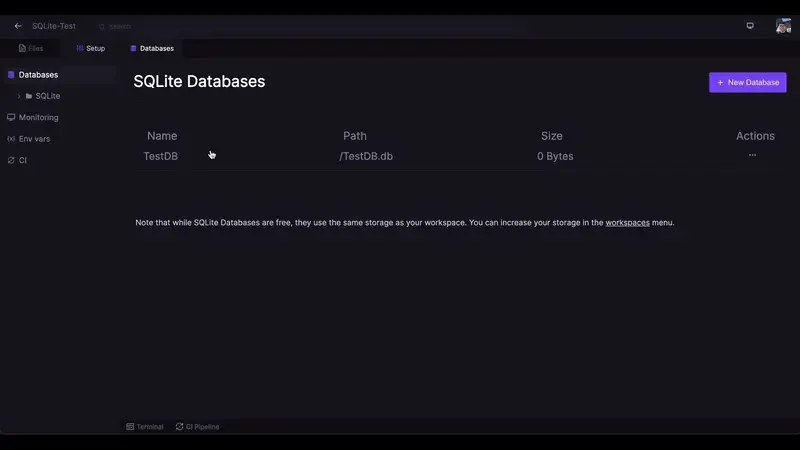Open TestDB actions ellipsis menu

(x=753, y=155)
